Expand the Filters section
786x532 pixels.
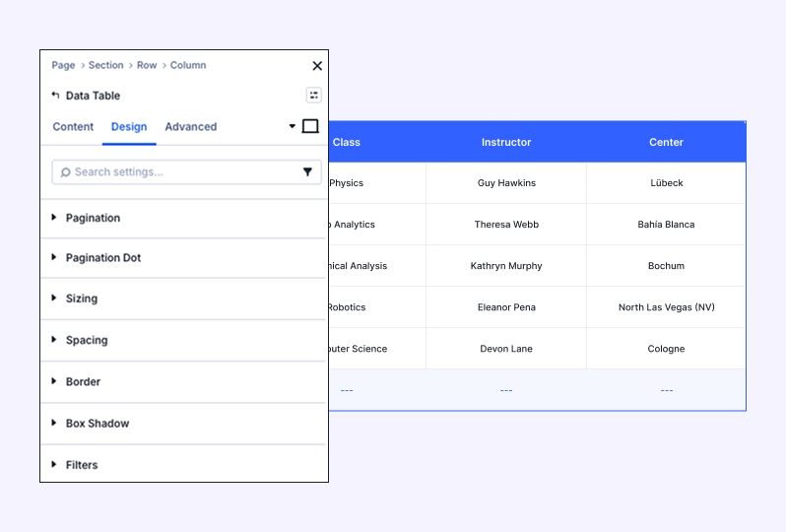tap(81, 465)
